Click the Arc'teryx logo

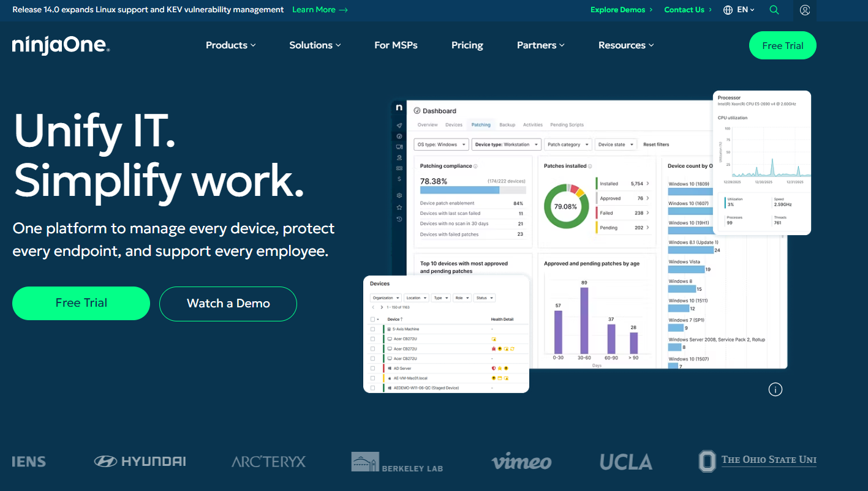tap(268, 461)
